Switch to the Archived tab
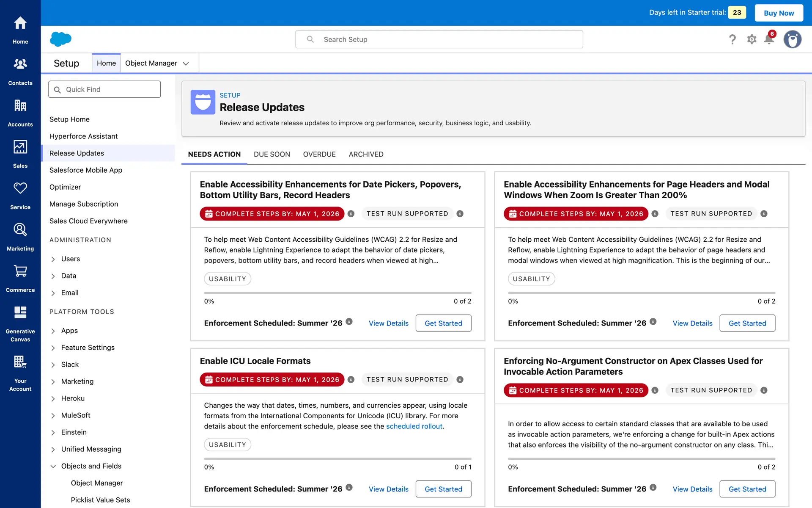Viewport: 812px width, 508px height. point(366,155)
